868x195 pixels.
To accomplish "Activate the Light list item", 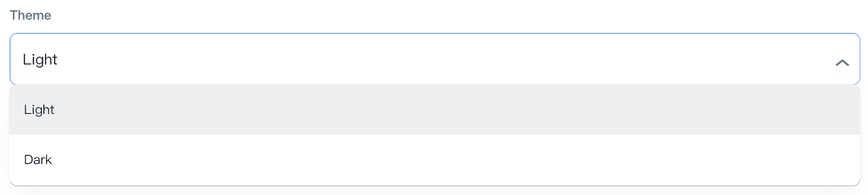I will coord(435,109).
